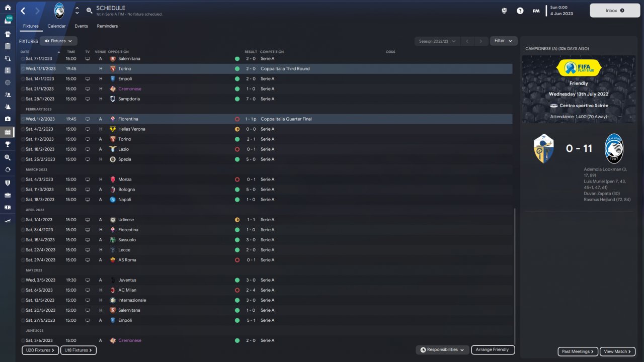Click the Arrange Friendly button
The height and width of the screenshot is (362, 644).
click(493, 349)
